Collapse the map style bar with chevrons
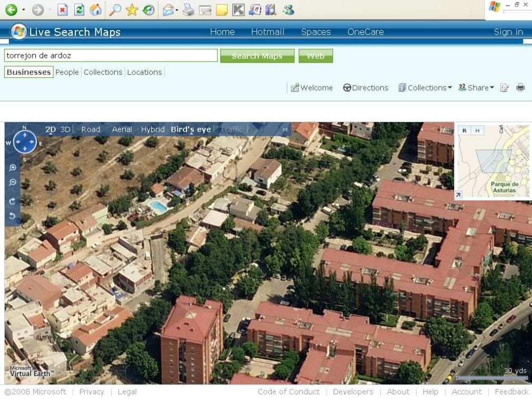 (x=285, y=129)
